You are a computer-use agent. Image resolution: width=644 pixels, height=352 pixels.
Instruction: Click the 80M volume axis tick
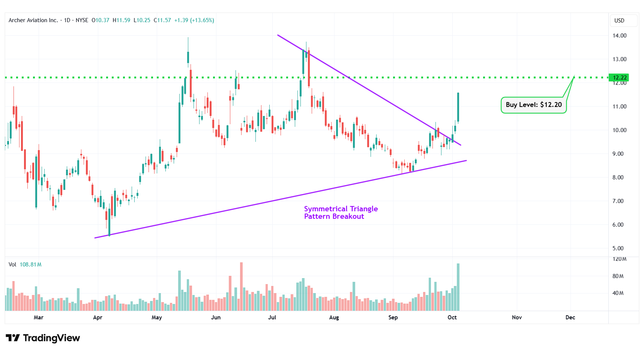(x=618, y=276)
